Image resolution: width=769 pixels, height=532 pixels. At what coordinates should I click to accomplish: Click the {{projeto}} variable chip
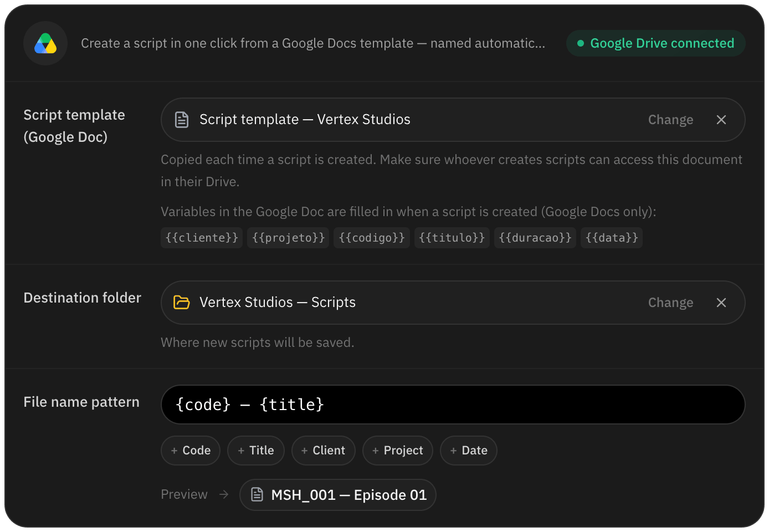(288, 238)
